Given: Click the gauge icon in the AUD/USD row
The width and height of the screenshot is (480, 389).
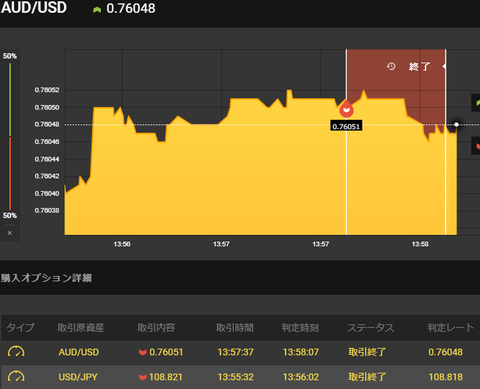Looking at the screenshot, I should (x=16, y=352).
